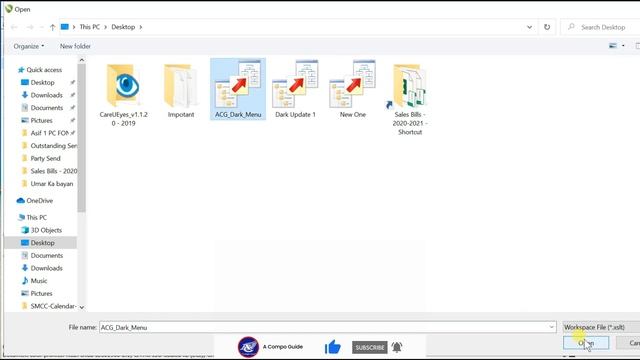The height and width of the screenshot is (360, 640).
Task: Open OneDrive in navigation pane
Action: (39, 200)
